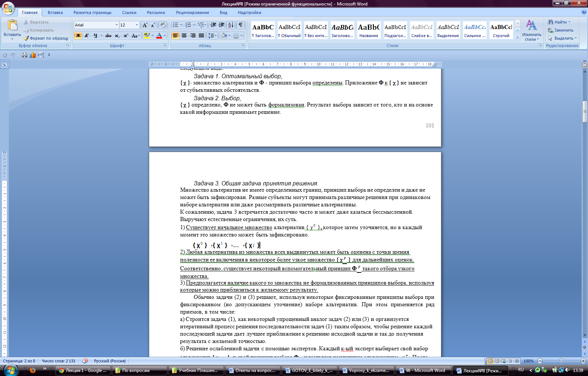Toggle underline formatting (Ч)
This screenshot has height=376, width=588.
click(96, 36)
